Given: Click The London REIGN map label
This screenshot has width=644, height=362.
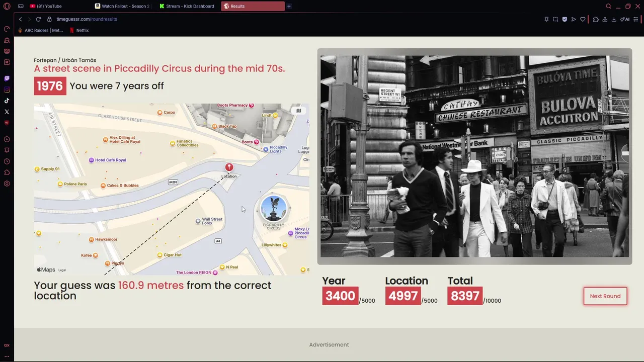Looking at the screenshot, I should pos(197,273).
